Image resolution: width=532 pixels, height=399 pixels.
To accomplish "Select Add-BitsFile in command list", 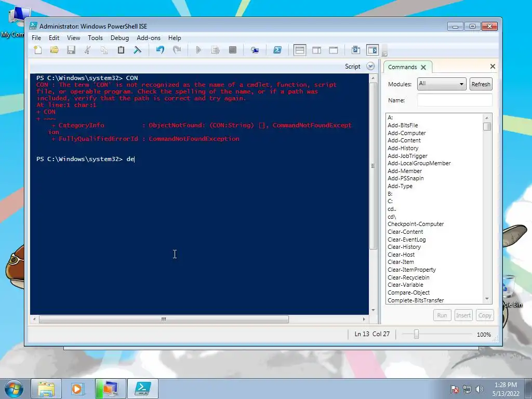I will click(403, 125).
